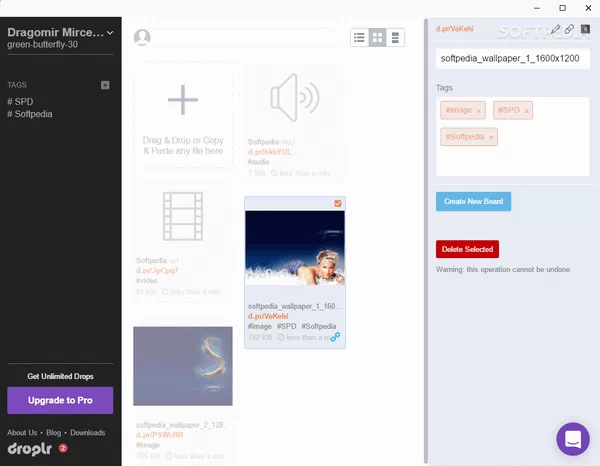Filter by the # Softpedia sidebar tag

[x=30, y=114]
